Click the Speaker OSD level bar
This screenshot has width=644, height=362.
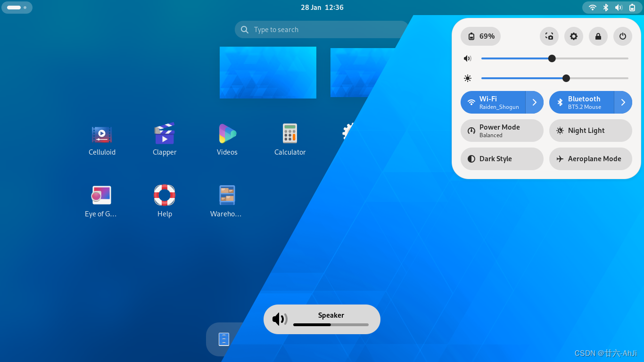point(331,325)
